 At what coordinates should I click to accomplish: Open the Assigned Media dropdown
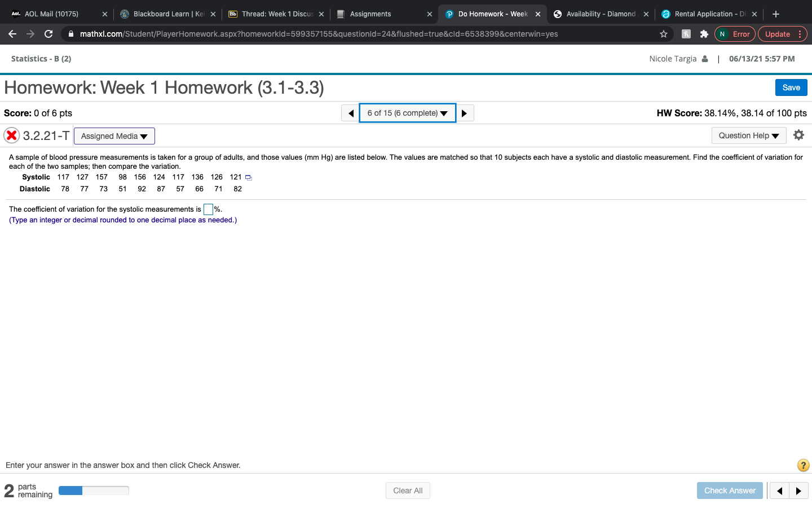[x=114, y=135]
